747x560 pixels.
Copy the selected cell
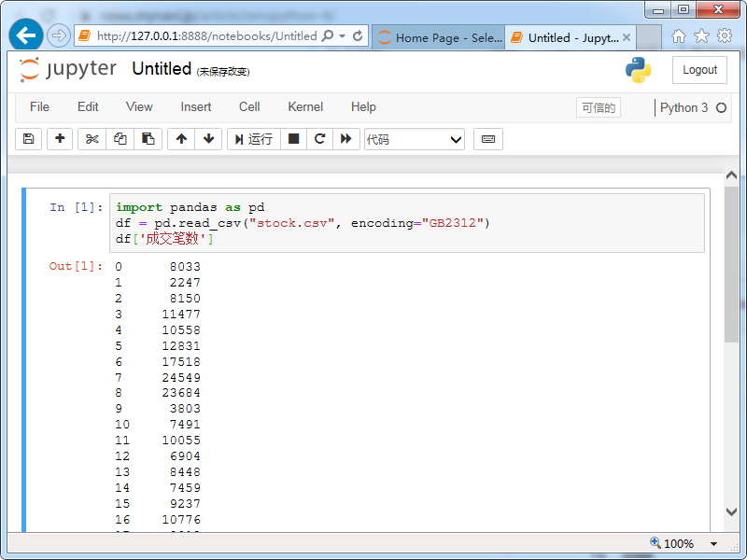click(119, 138)
